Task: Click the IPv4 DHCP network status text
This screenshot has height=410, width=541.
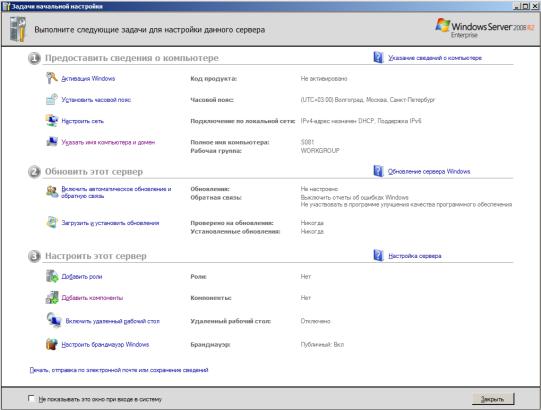Action: click(x=361, y=121)
